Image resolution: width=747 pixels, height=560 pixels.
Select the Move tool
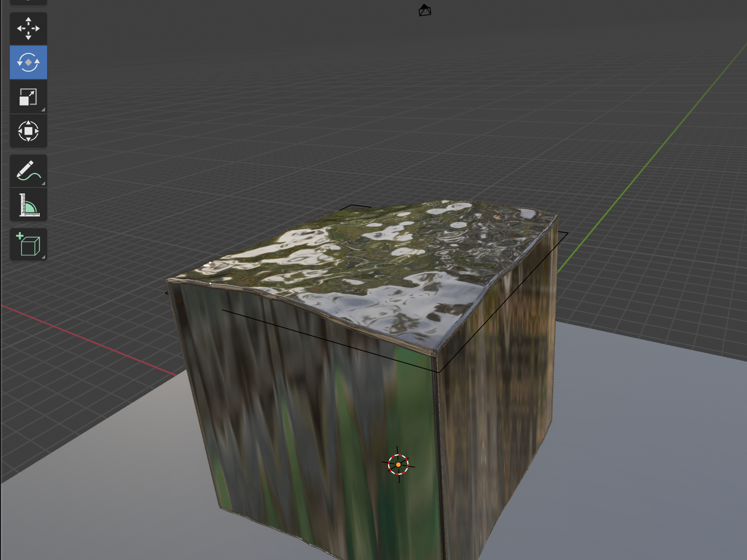[28, 28]
